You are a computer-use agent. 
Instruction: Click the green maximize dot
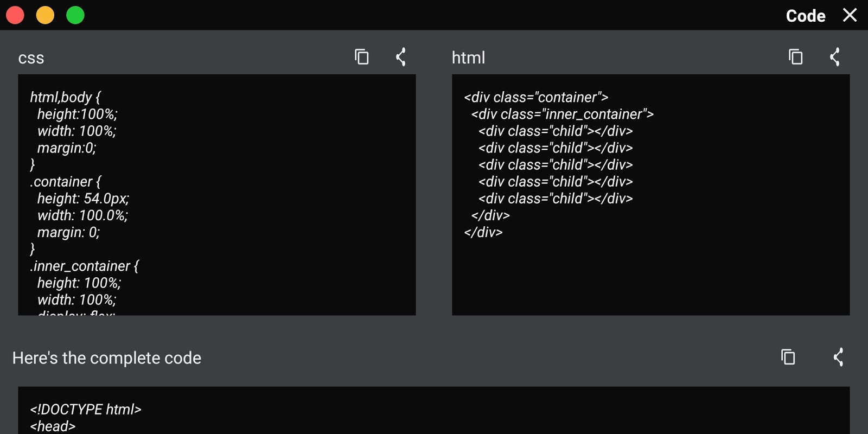point(75,15)
